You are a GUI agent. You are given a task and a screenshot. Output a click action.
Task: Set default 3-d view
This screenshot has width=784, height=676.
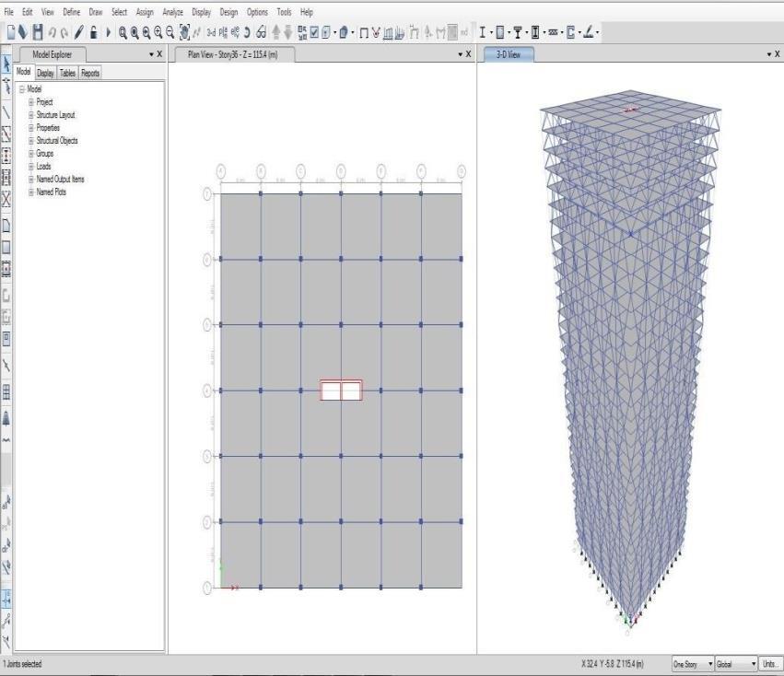(211, 32)
